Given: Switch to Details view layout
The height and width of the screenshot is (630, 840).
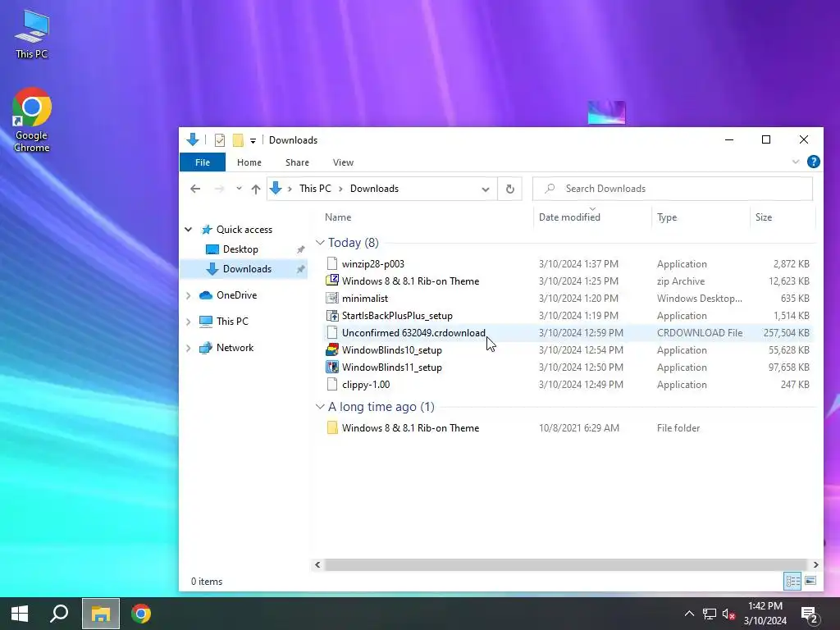Looking at the screenshot, I should click(x=793, y=581).
